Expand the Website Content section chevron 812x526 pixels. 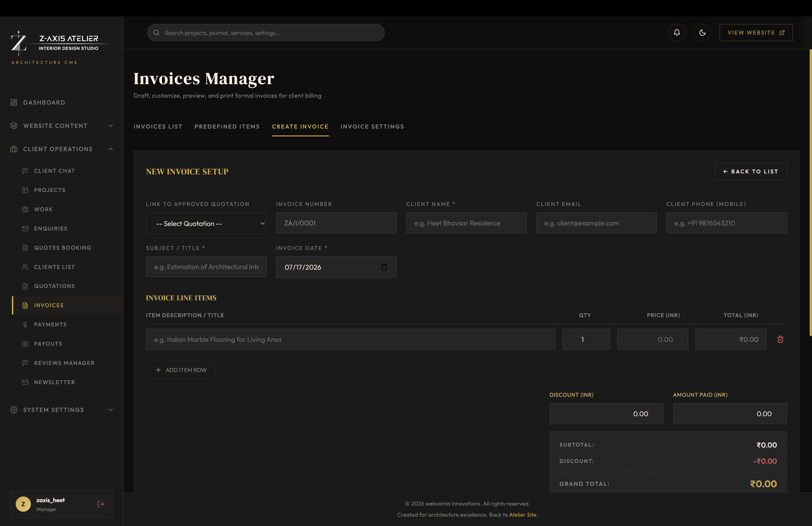[111, 126]
